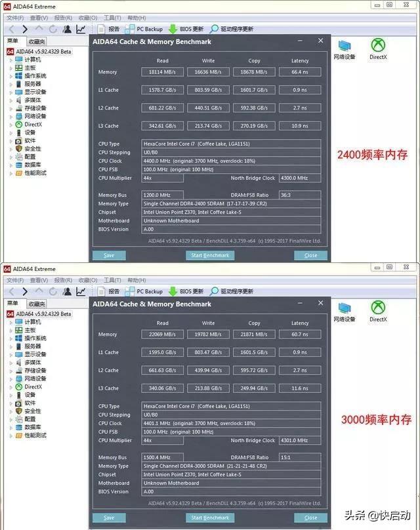Open the 报告(R) menu in upper window
This screenshot has width=420, height=530.
[63, 18]
